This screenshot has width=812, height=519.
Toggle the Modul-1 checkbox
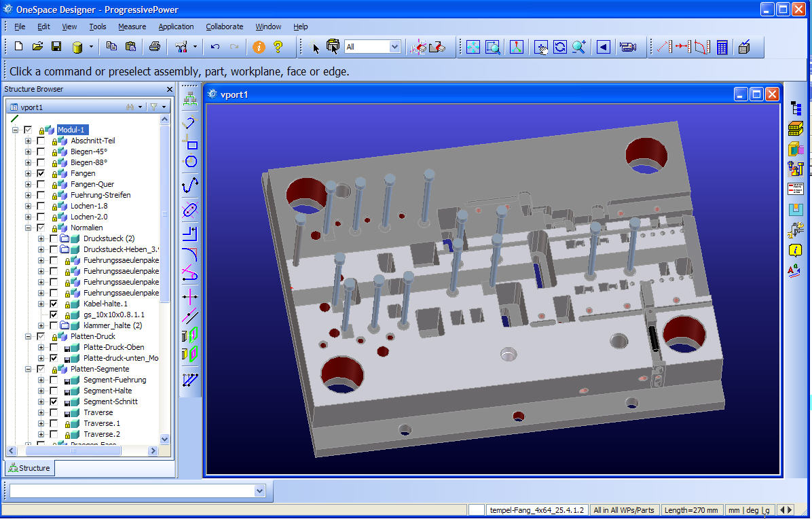coord(28,130)
